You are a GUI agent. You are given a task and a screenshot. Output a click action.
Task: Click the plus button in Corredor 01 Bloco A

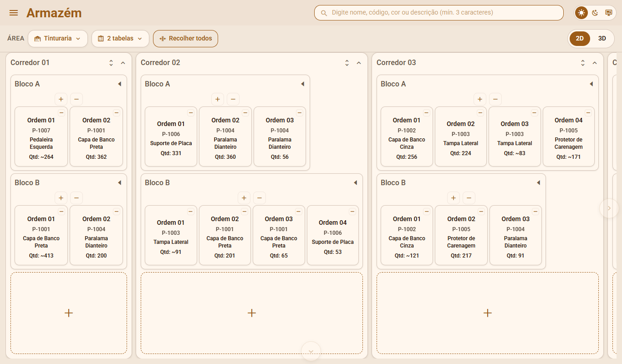[x=61, y=99]
